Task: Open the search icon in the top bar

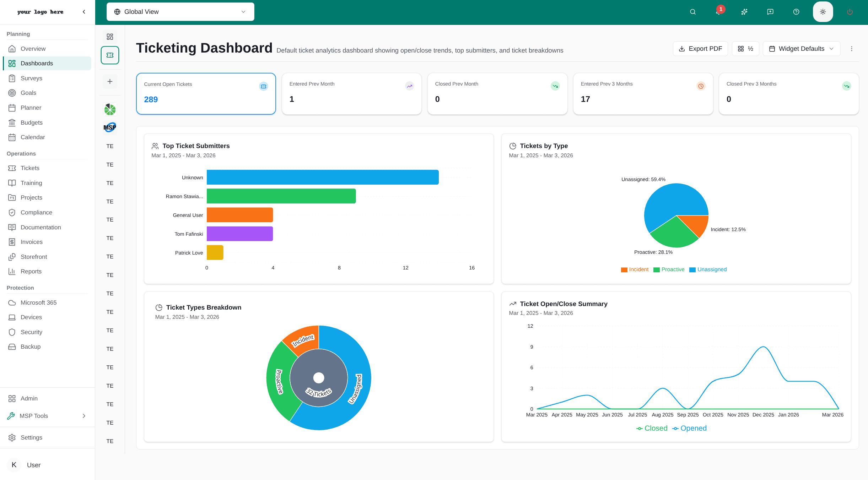Action: click(692, 12)
